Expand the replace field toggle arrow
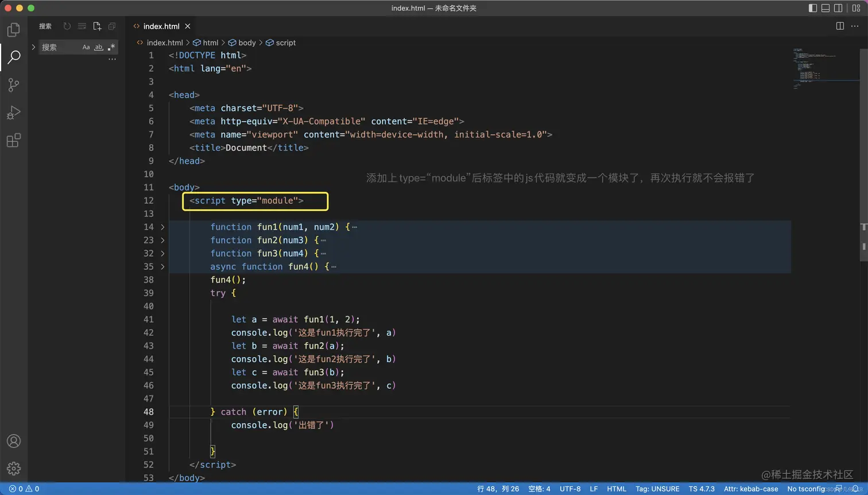Viewport: 868px width, 495px height. (x=33, y=47)
